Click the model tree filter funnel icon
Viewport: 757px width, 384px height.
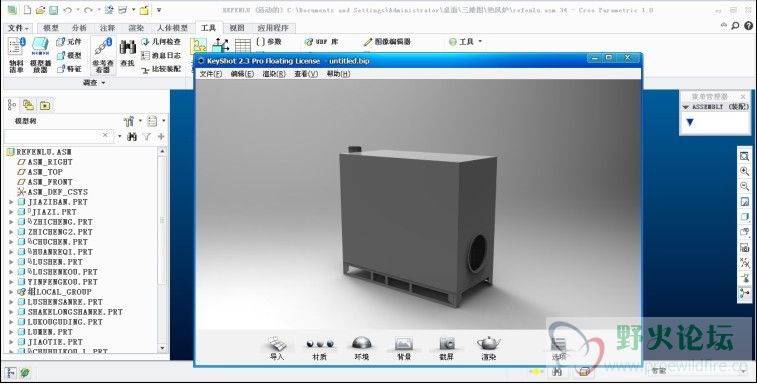point(147,137)
